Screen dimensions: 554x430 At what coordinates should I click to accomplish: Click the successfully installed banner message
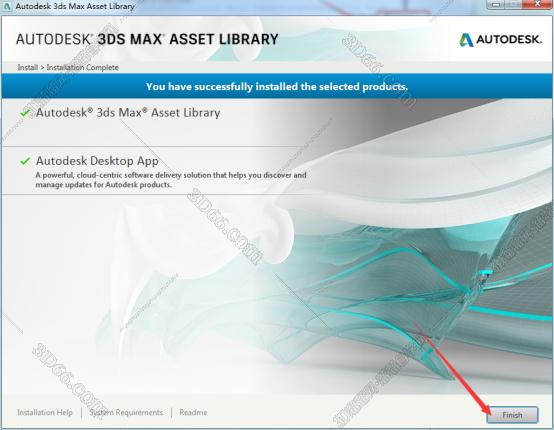pos(277,87)
